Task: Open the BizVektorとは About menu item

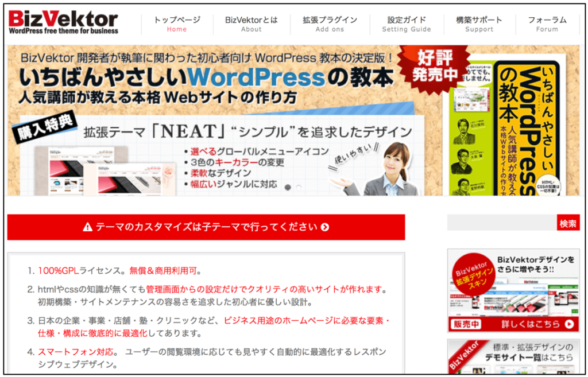Action: pyautogui.click(x=252, y=24)
